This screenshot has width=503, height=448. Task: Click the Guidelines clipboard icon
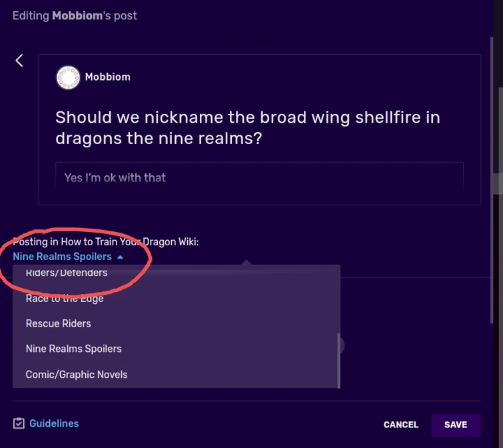[x=19, y=424]
